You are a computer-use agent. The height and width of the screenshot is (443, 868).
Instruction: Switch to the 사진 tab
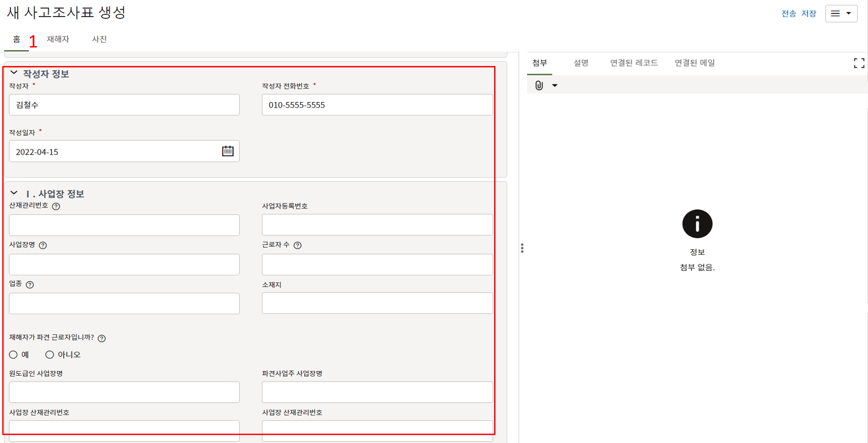click(x=99, y=39)
